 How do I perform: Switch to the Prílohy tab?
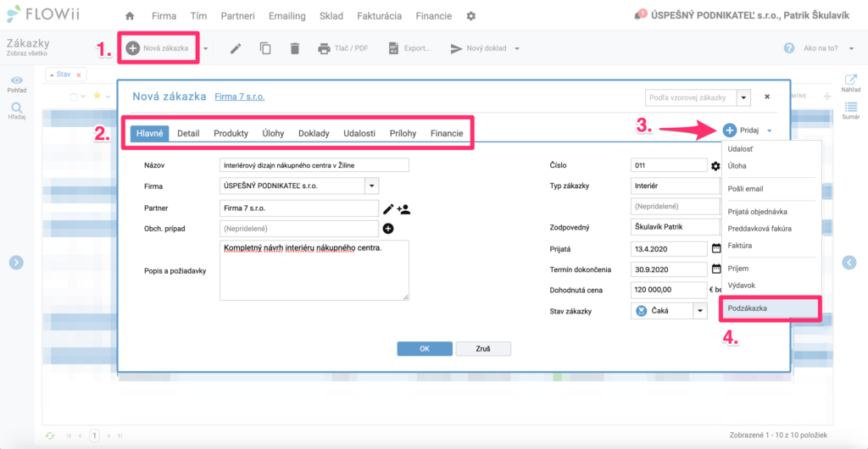(x=403, y=133)
